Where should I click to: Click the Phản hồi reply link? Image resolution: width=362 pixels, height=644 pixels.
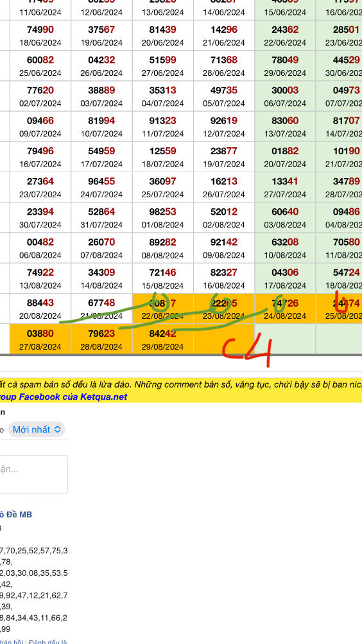[13, 641]
